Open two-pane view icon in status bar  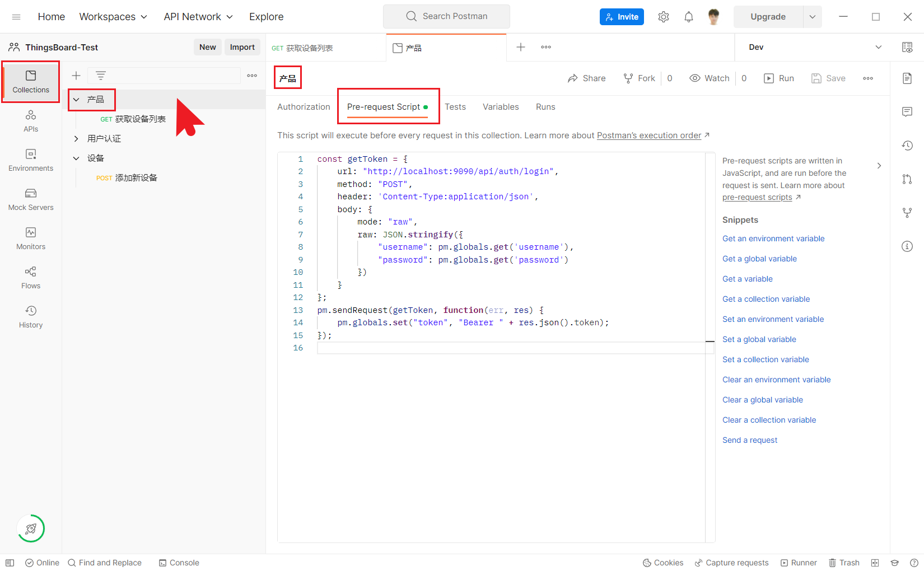click(875, 563)
